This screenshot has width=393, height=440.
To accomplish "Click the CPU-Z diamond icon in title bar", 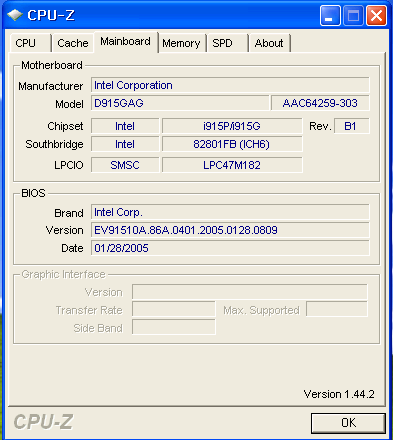I will 15,15.
